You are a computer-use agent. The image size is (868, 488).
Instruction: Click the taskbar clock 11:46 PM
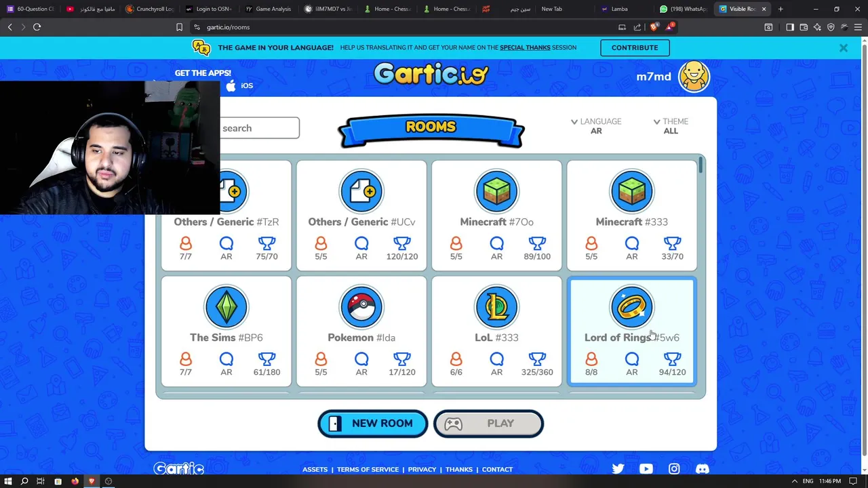click(830, 481)
